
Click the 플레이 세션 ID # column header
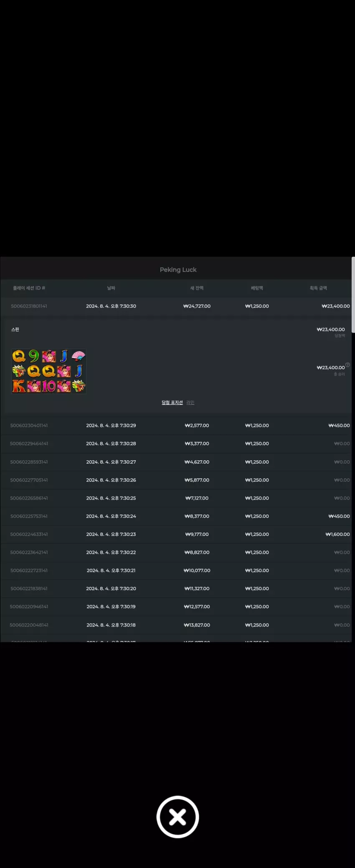(29, 288)
